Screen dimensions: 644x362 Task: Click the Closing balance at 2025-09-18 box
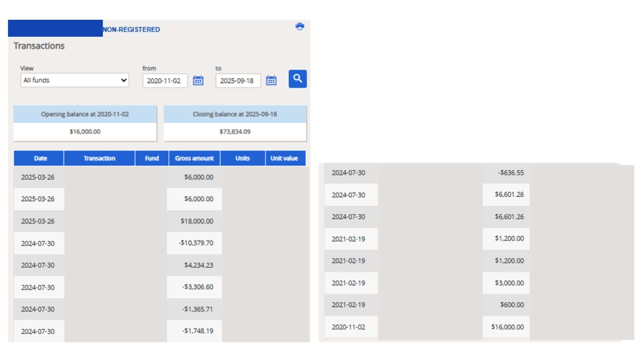235,123
